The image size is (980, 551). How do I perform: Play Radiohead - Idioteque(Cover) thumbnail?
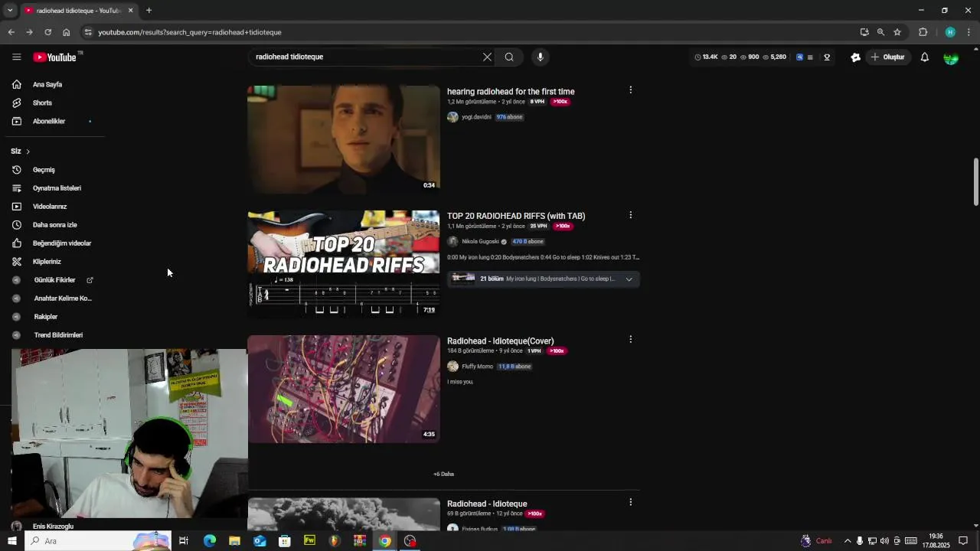tap(344, 389)
